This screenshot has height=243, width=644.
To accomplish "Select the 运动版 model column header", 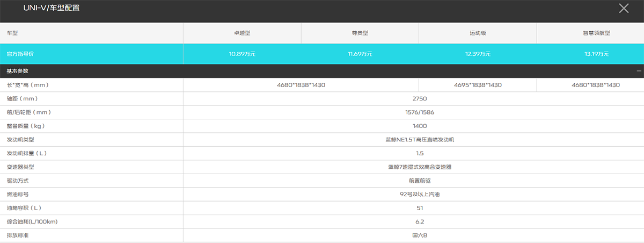I will click(x=478, y=33).
